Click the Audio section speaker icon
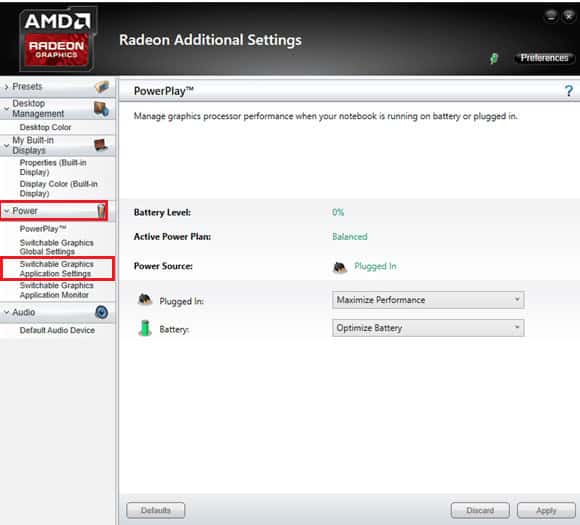The image size is (580, 525). 101,312
